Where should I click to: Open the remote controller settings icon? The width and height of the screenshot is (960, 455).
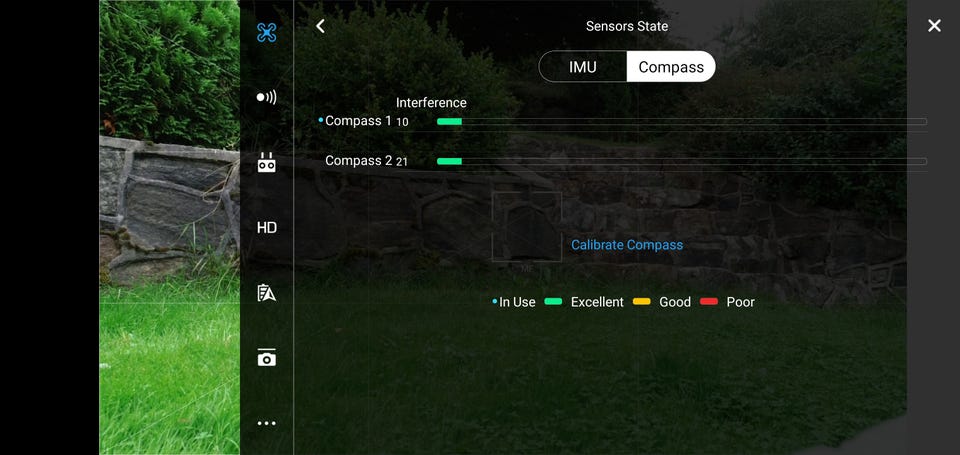pyautogui.click(x=266, y=162)
